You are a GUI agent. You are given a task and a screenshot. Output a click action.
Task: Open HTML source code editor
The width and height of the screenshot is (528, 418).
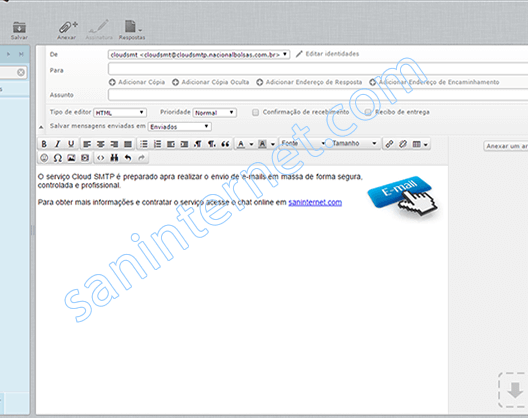101,158
